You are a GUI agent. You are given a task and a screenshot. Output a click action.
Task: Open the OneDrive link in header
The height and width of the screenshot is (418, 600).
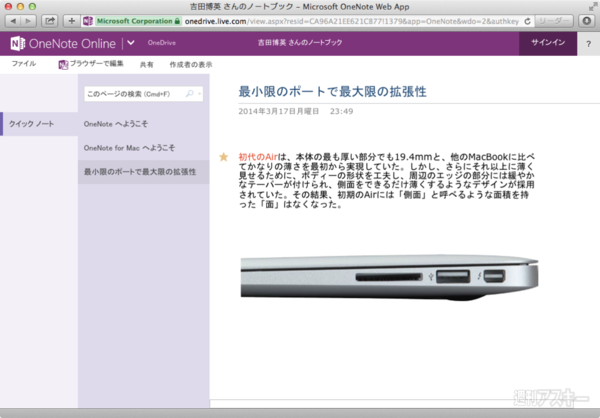162,43
